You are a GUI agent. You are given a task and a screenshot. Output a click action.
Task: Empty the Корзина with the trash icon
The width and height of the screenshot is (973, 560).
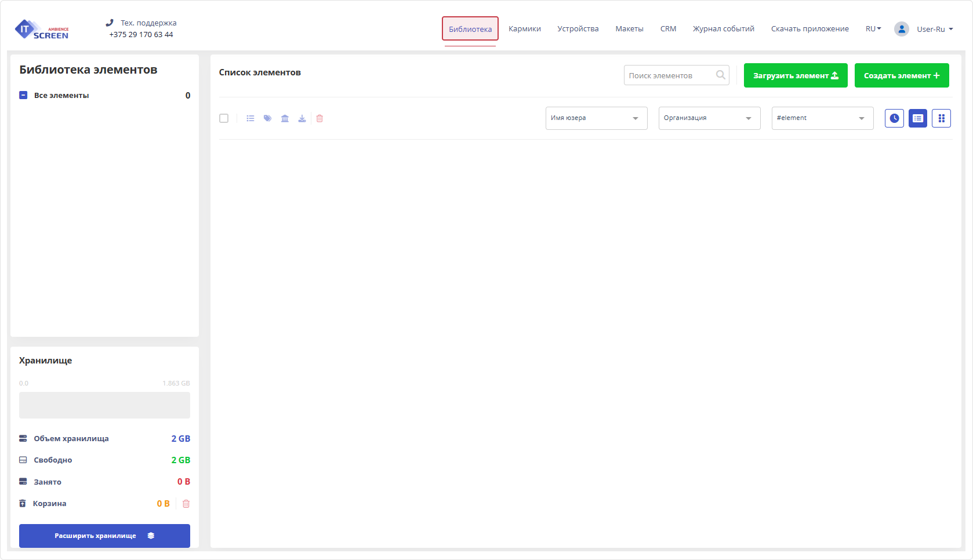click(186, 504)
